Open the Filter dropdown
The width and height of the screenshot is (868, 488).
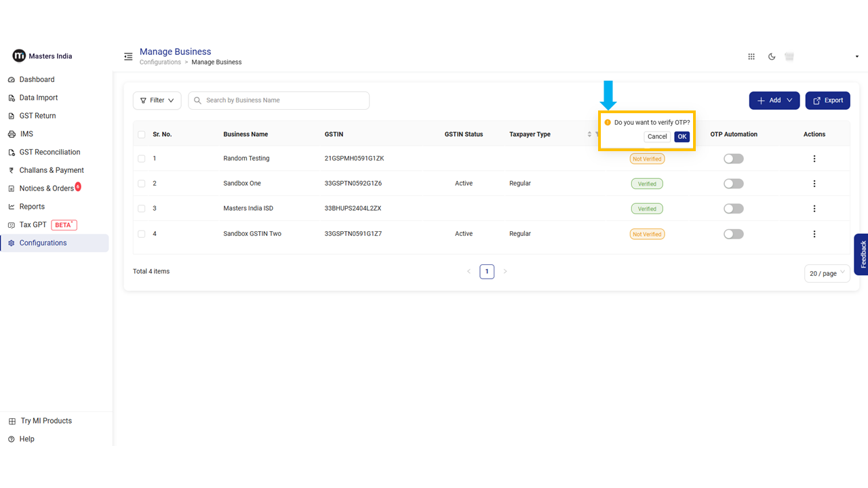[157, 100]
